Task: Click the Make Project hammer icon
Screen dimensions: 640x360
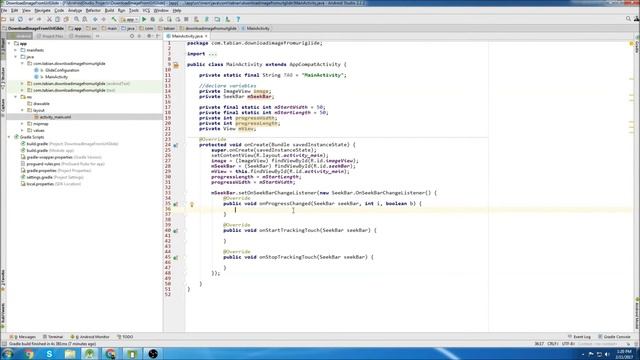Action: tap(114, 19)
